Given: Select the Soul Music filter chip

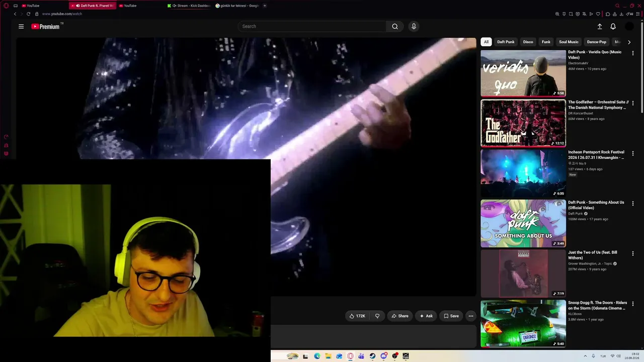Looking at the screenshot, I should (x=569, y=42).
